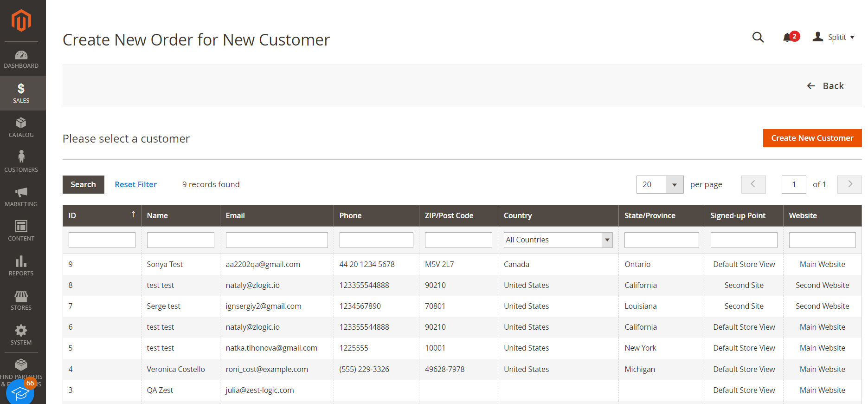This screenshot has width=868, height=404.
Task: Click the current page number field
Action: pos(794,184)
